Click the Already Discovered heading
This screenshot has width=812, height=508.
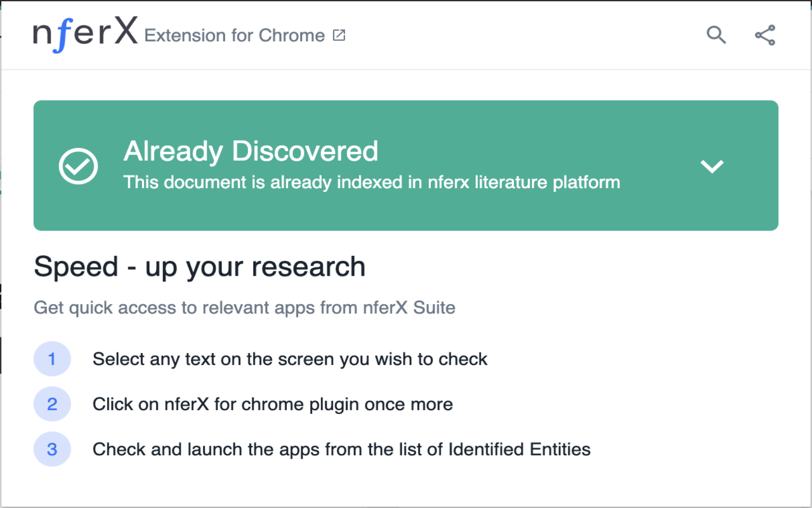[x=251, y=151]
